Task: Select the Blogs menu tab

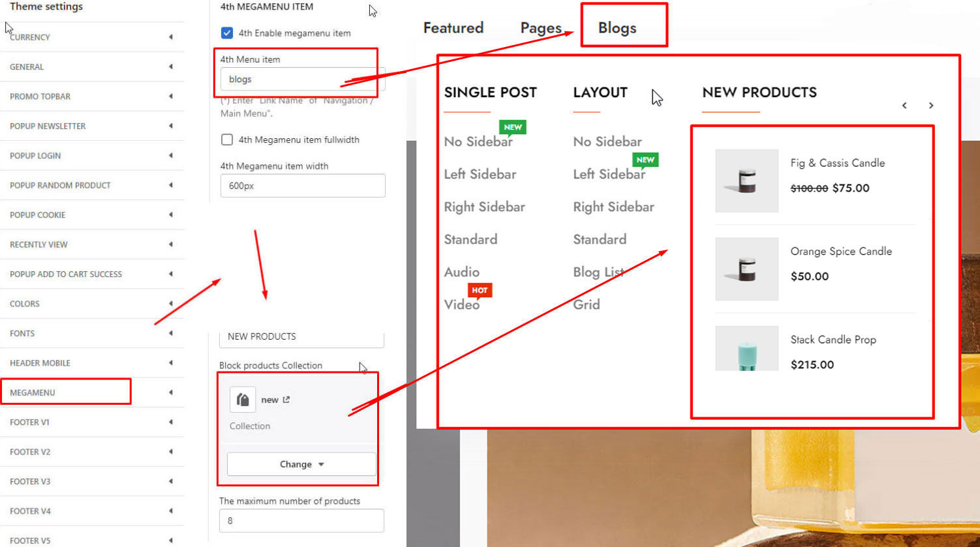Action: pyautogui.click(x=617, y=28)
